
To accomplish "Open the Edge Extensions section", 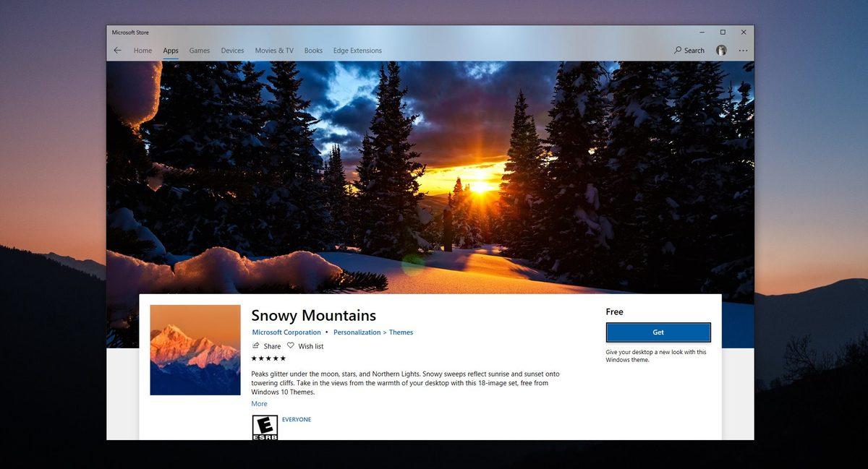I will click(x=357, y=50).
